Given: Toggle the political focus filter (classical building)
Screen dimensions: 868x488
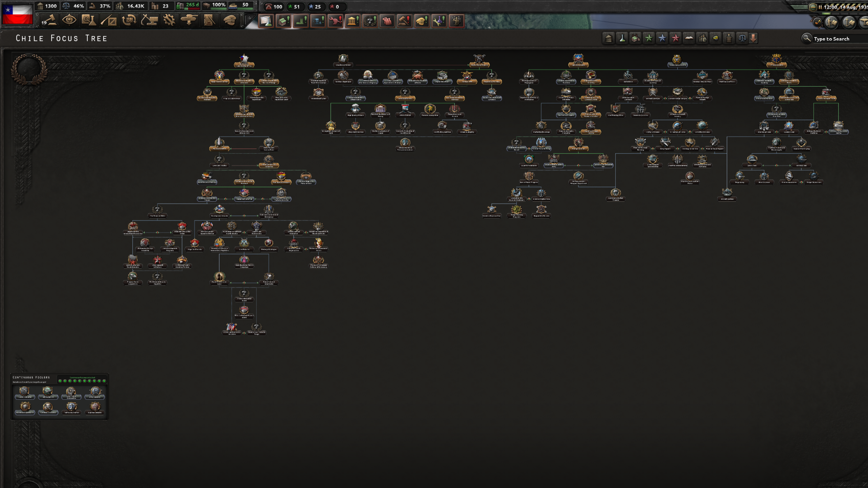Looking at the screenshot, I should pyautogui.click(x=609, y=38).
